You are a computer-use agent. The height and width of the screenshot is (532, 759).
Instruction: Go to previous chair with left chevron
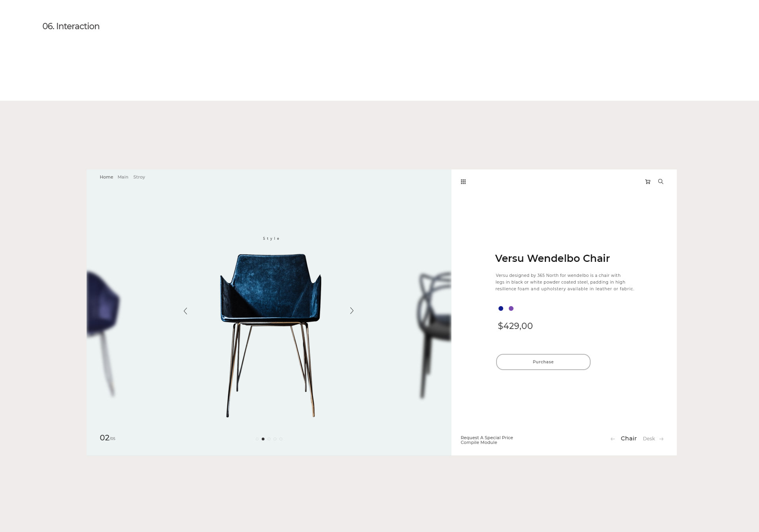pos(185,311)
